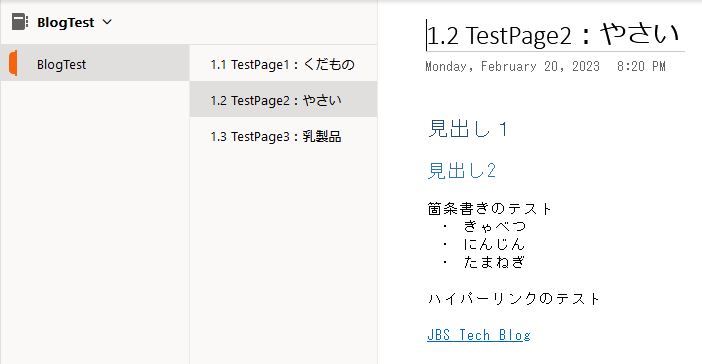
Task: Click the page date Monday, February 20, 2023
Action: pyautogui.click(x=513, y=67)
